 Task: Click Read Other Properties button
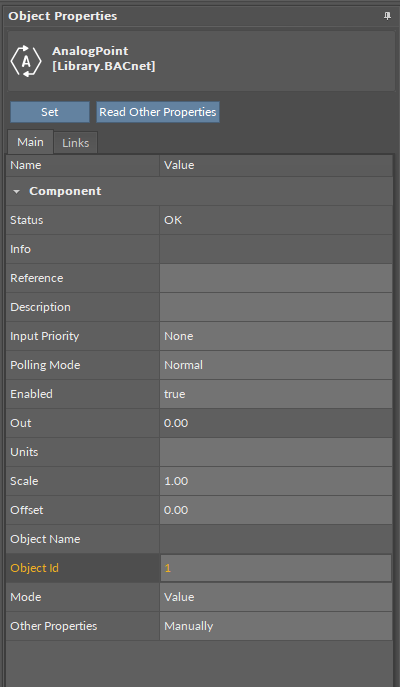point(158,112)
